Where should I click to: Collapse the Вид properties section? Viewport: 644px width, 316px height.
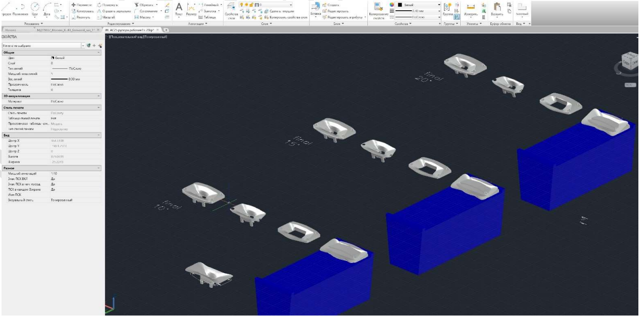pos(99,135)
